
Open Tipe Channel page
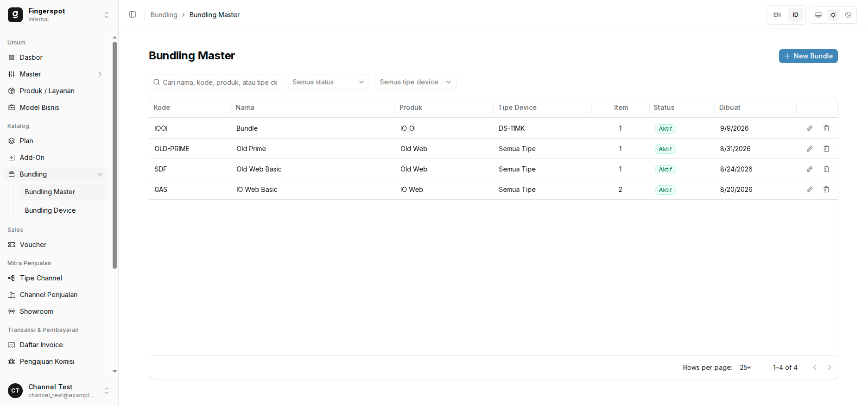click(x=56, y=278)
